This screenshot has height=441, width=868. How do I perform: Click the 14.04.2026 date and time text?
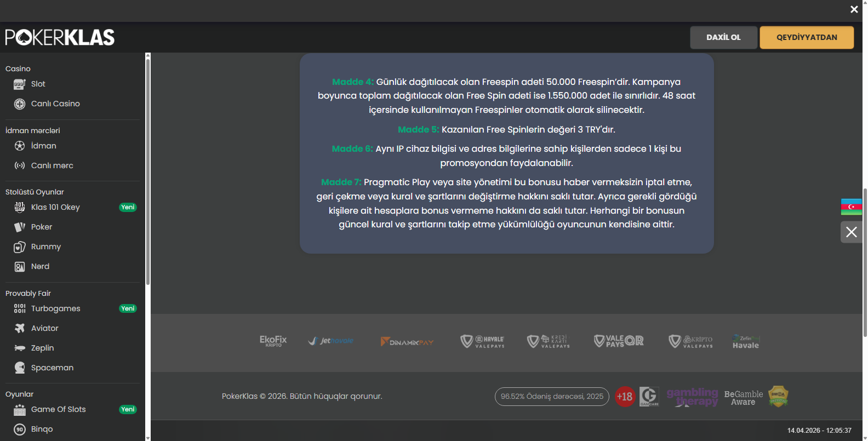click(x=819, y=431)
